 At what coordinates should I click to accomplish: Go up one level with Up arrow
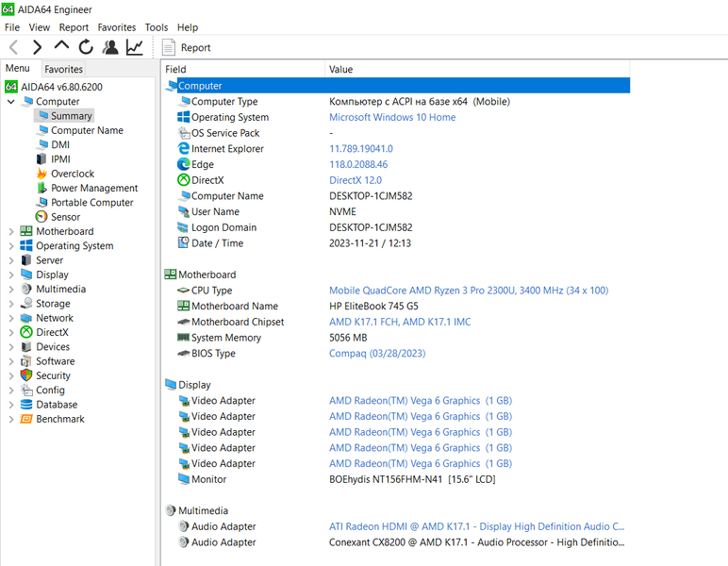click(x=61, y=46)
